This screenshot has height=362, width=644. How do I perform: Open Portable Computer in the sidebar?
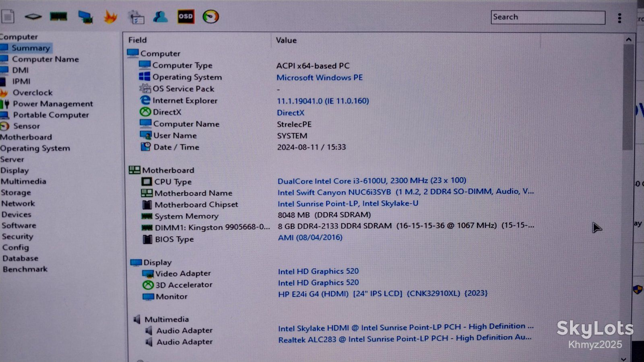[x=51, y=115]
